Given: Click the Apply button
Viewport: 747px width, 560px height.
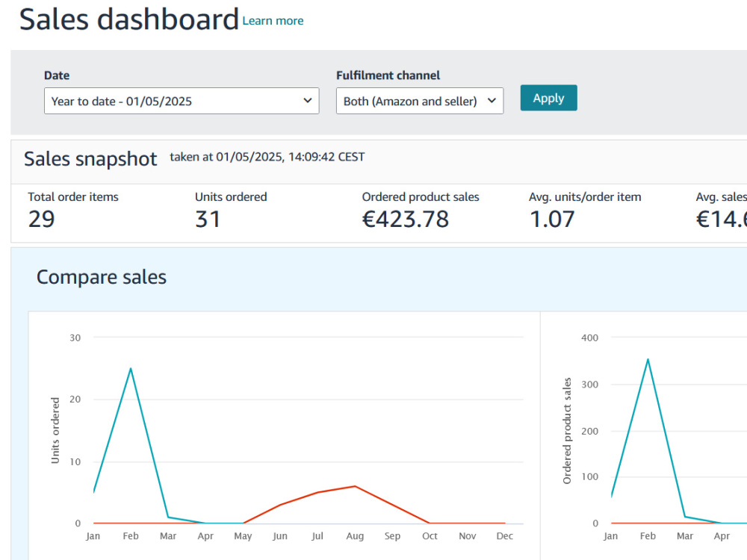Looking at the screenshot, I should [548, 98].
